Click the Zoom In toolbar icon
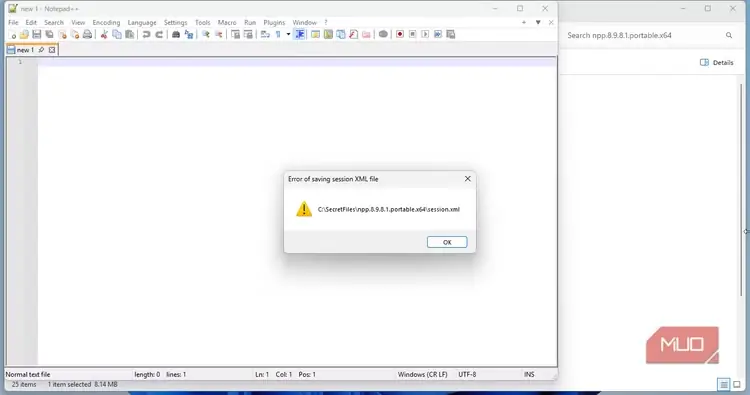This screenshot has width=750, height=395. pyautogui.click(x=206, y=34)
